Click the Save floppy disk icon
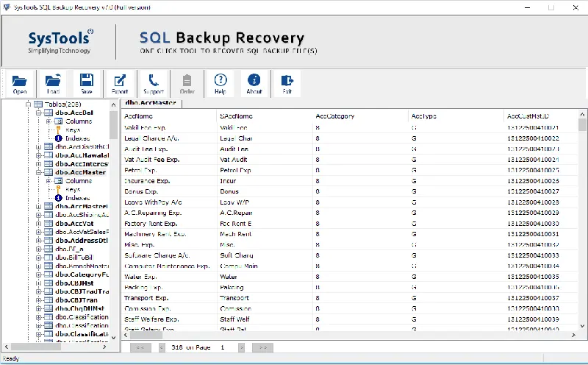The height and width of the screenshot is (365, 588). click(x=86, y=84)
